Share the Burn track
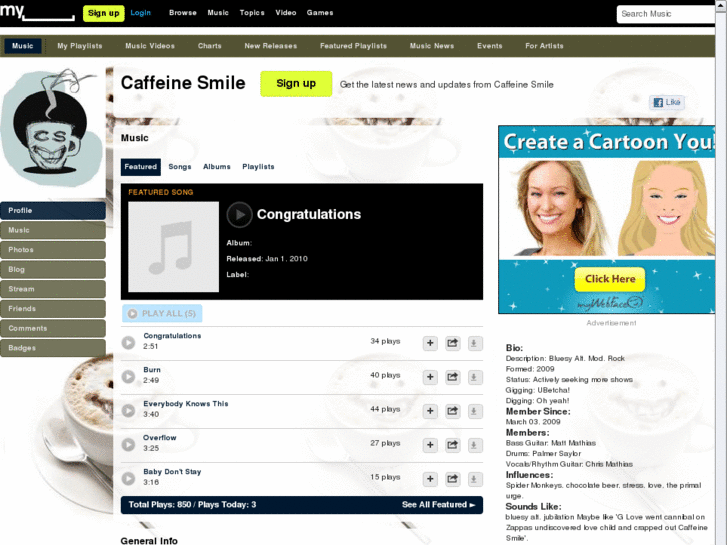Image resolution: width=727 pixels, height=545 pixels. 453,377
